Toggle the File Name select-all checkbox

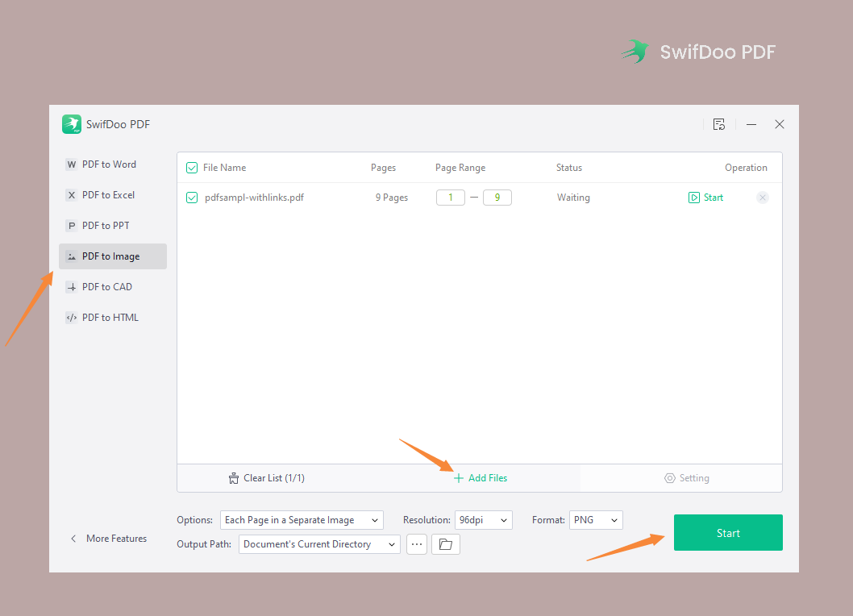click(192, 168)
